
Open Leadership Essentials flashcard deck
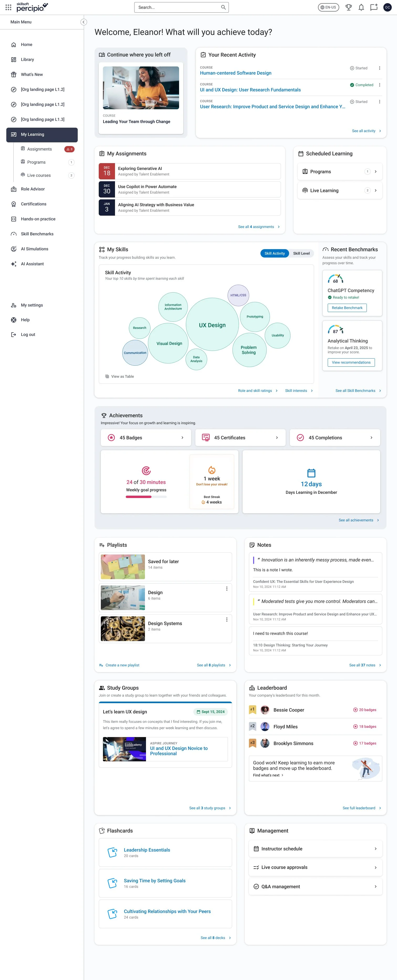point(165,853)
